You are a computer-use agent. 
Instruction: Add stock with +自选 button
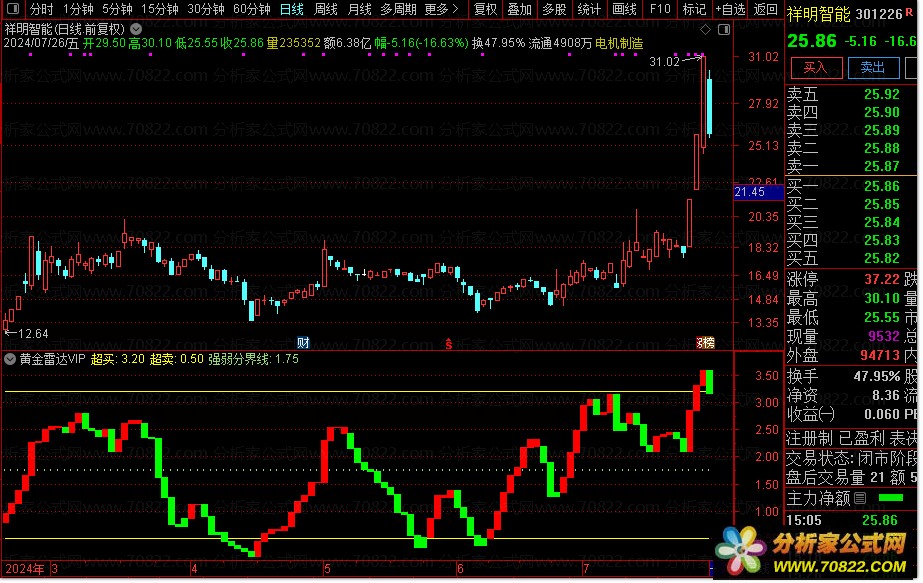[731, 9]
